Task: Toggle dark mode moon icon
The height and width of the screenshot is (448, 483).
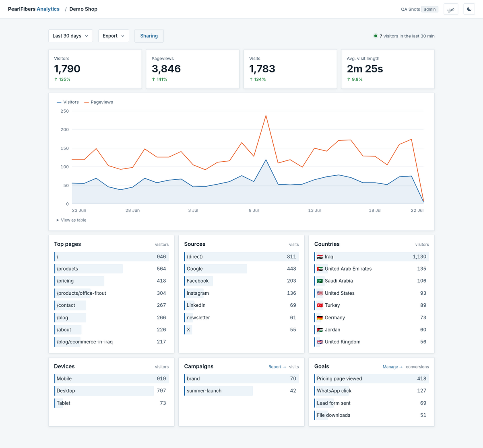Action: pyautogui.click(x=469, y=9)
